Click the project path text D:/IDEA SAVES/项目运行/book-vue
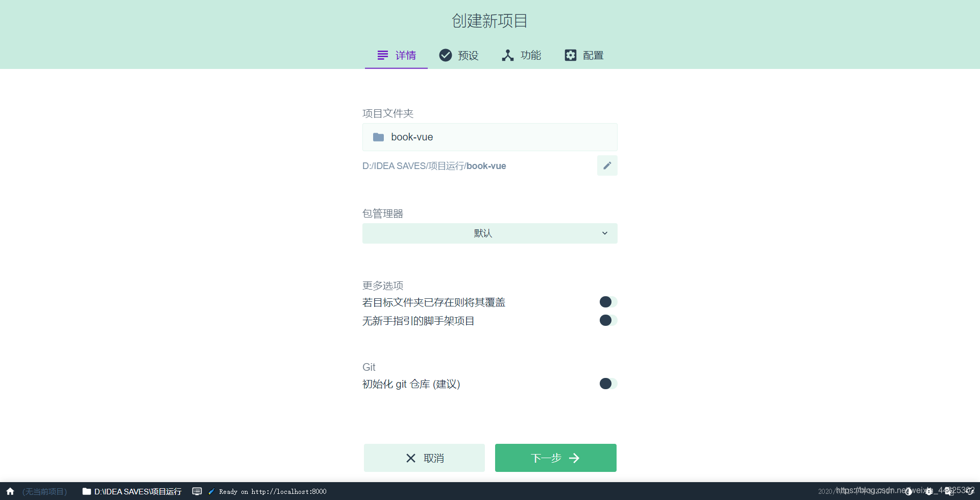Viewport: 980px width, 500px height. [x=434, y=166]
